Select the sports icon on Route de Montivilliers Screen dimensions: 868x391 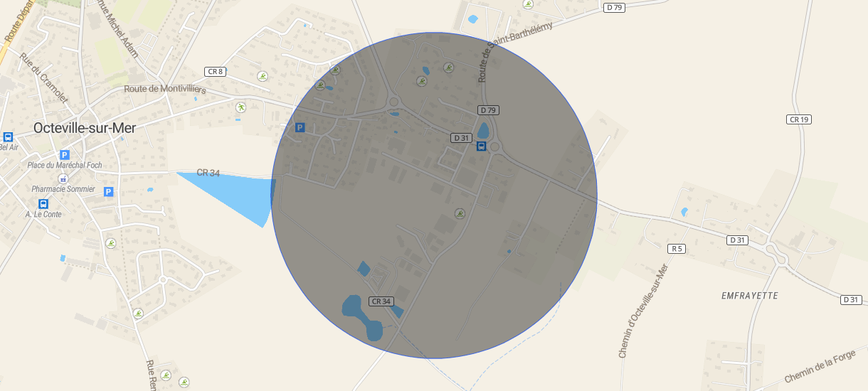click(x=240, y=107)
